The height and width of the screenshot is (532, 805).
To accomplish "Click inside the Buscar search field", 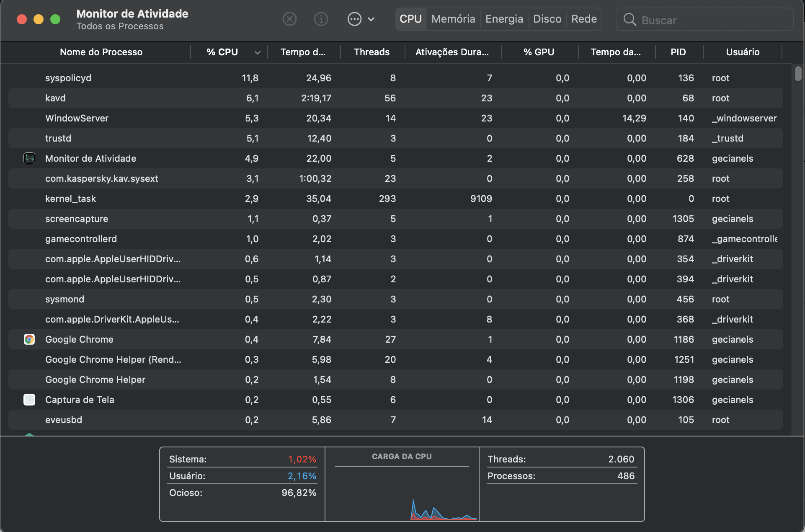I will pyautogui.click(x=712, y=20).
